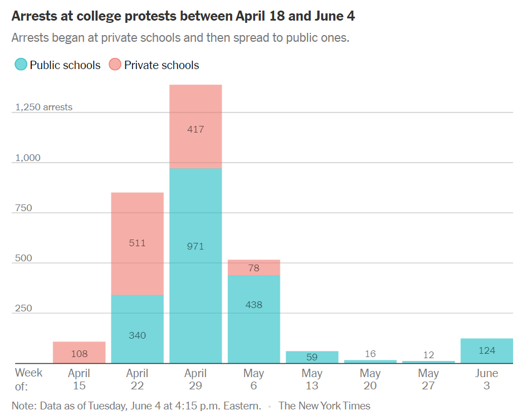Click the Public schools teal legend circle
527x420 pixels.
[21, 65]
